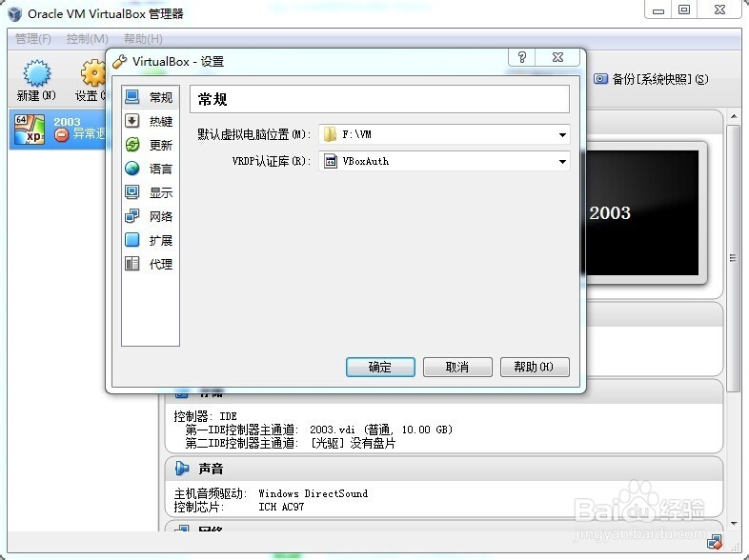749x560 pixels.
Task: Click the 声音 section header
Action: [x=444, y=469]
